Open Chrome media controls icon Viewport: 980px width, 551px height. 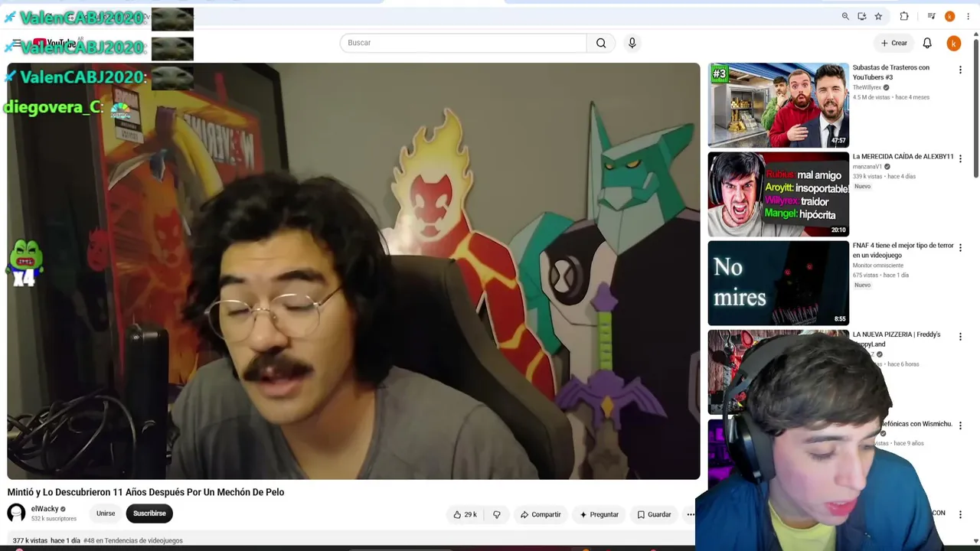pos(931,16)
